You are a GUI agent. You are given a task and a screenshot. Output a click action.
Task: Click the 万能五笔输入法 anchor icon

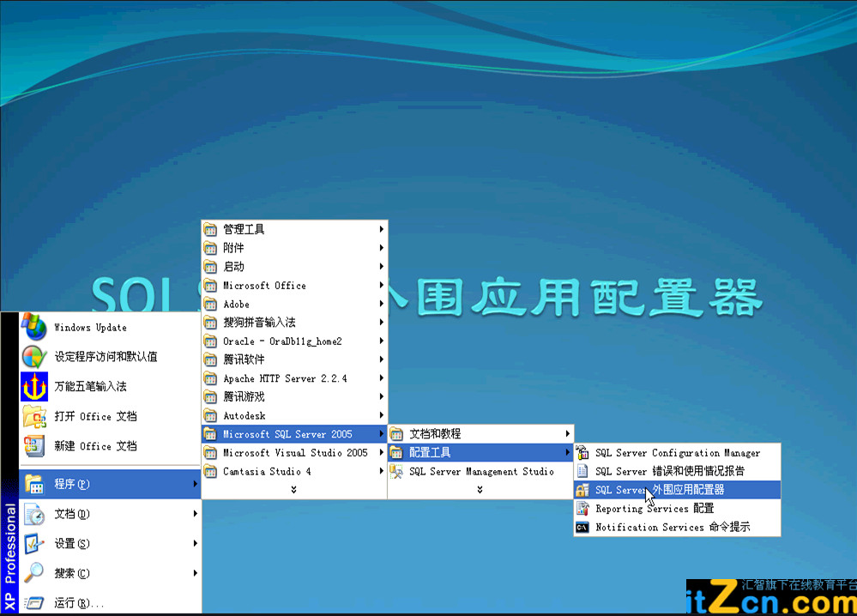[x=34, y=386]
